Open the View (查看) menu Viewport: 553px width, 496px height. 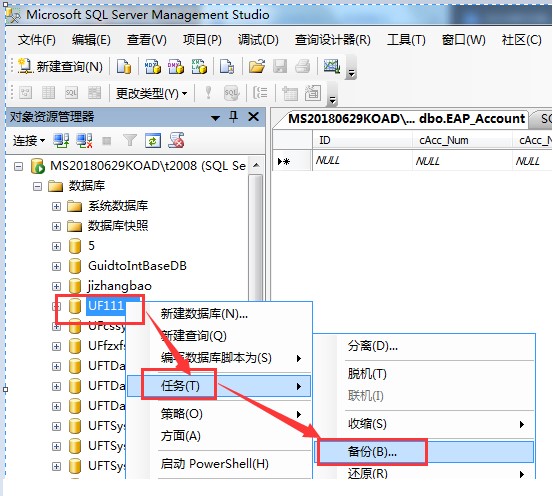146,40
